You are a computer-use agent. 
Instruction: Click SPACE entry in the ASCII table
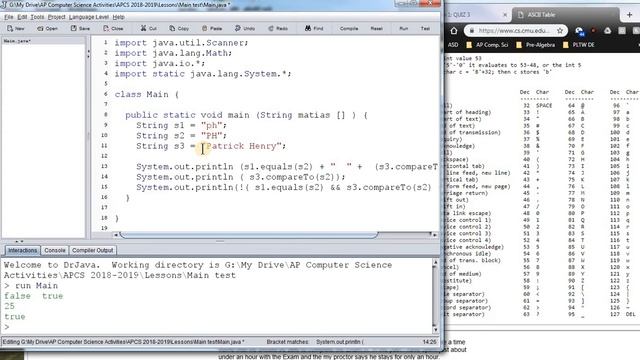[x=544, y=105]
